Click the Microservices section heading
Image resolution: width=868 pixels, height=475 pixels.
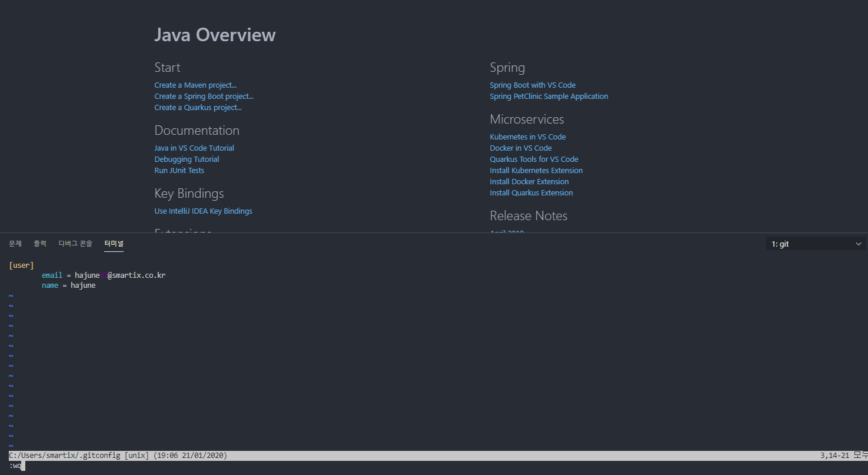pos(527,119)
